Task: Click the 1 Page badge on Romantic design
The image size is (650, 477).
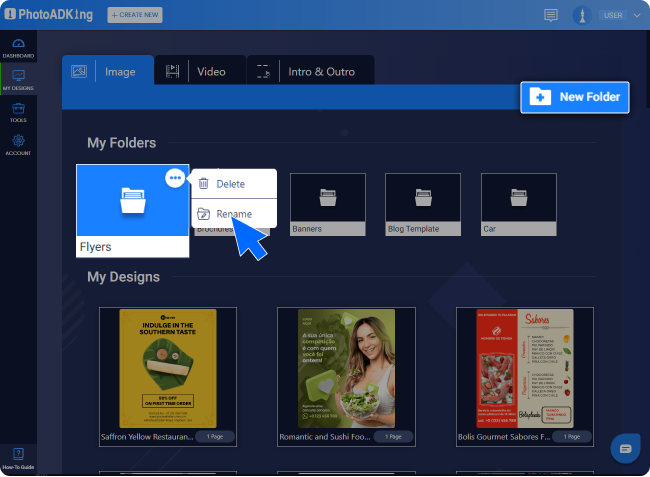Action: (393, 437)
